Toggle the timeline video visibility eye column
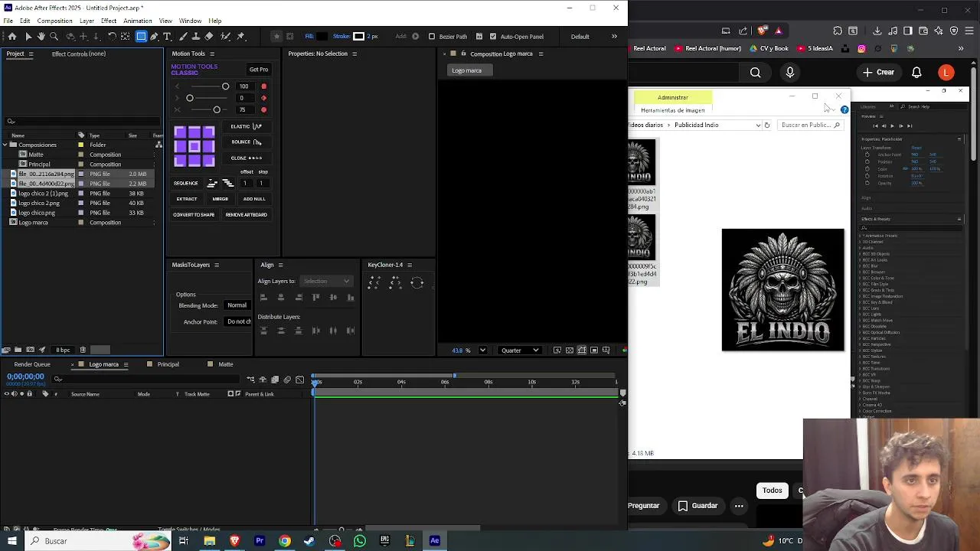980x551 pixels. (6, 394)
